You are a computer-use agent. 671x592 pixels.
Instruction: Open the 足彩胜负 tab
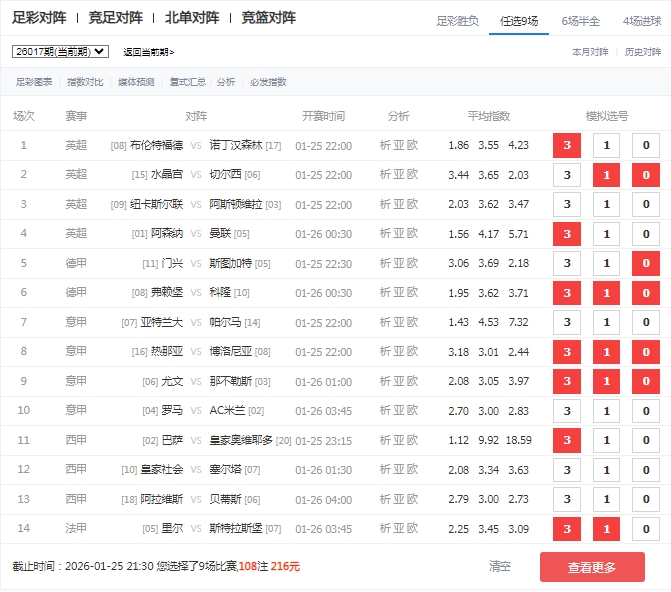coord(458,21)
